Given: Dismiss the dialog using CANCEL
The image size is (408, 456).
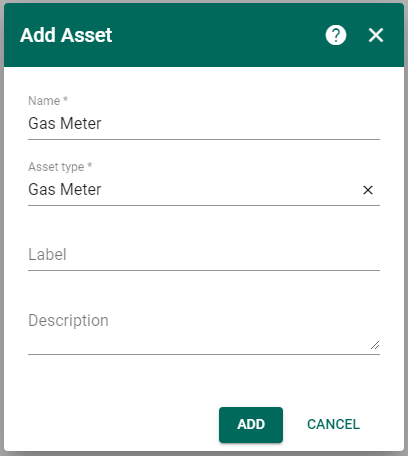Looking at the screenshot, I should [333, 425].
